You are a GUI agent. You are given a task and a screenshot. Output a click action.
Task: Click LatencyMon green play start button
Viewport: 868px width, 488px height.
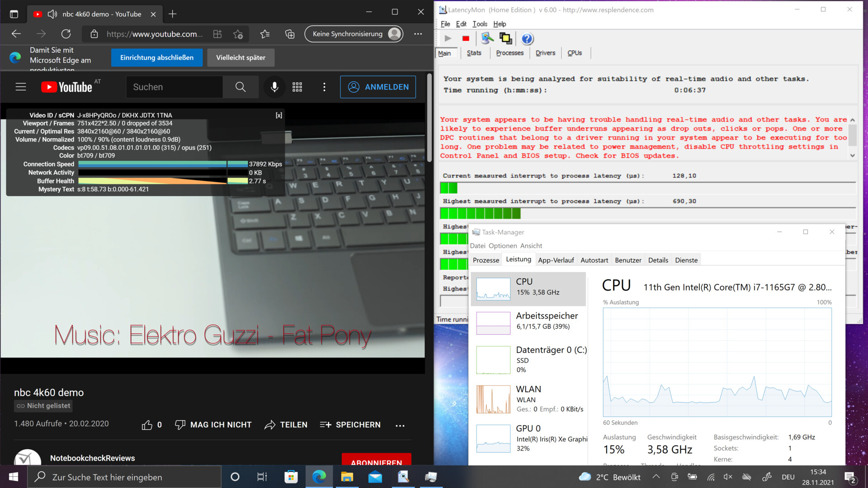click(x=448, y=39)
